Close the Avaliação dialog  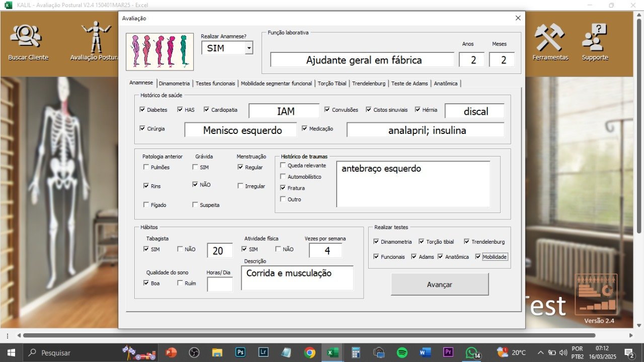518,18
